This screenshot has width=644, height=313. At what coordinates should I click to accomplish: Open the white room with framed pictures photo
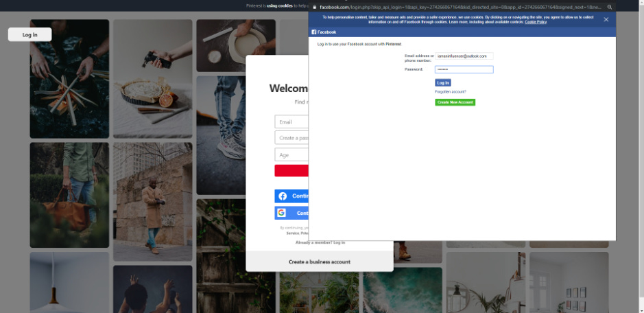569,283
